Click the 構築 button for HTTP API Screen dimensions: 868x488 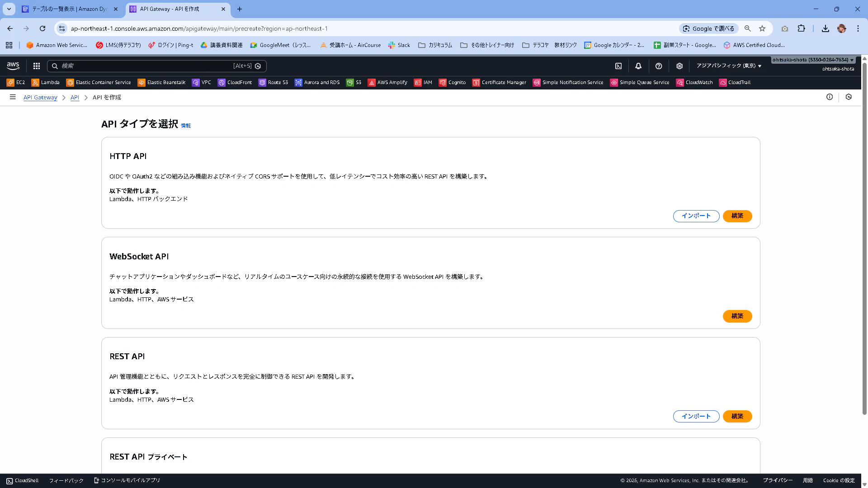point(737,216)
